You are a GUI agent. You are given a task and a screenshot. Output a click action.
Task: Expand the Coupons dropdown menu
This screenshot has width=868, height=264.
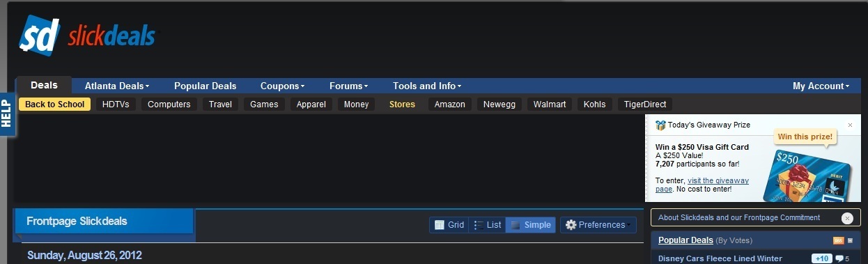click(x=282, y=86)
